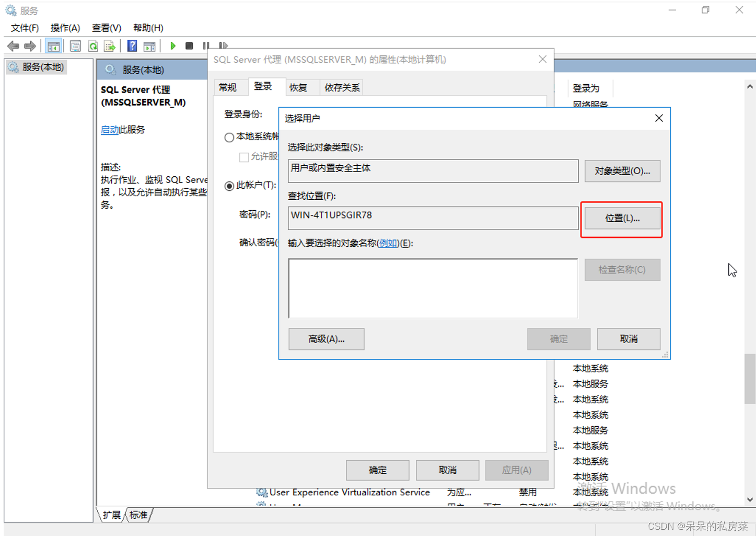Close the 选择用户 dialog with X
Image resolution: width=756 pixels, height=536 pixels.
[x=659, y=118]
